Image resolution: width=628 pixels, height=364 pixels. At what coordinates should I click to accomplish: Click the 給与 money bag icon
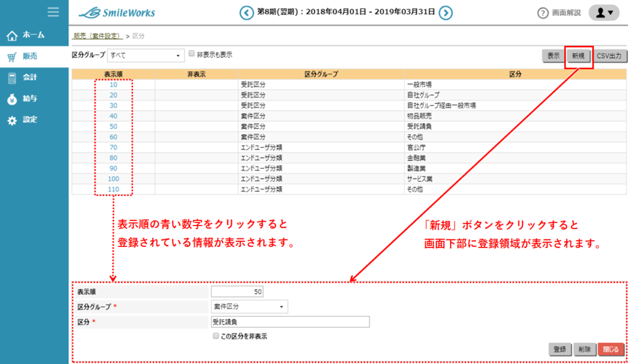pyautogui.click(x=12, y=99)
